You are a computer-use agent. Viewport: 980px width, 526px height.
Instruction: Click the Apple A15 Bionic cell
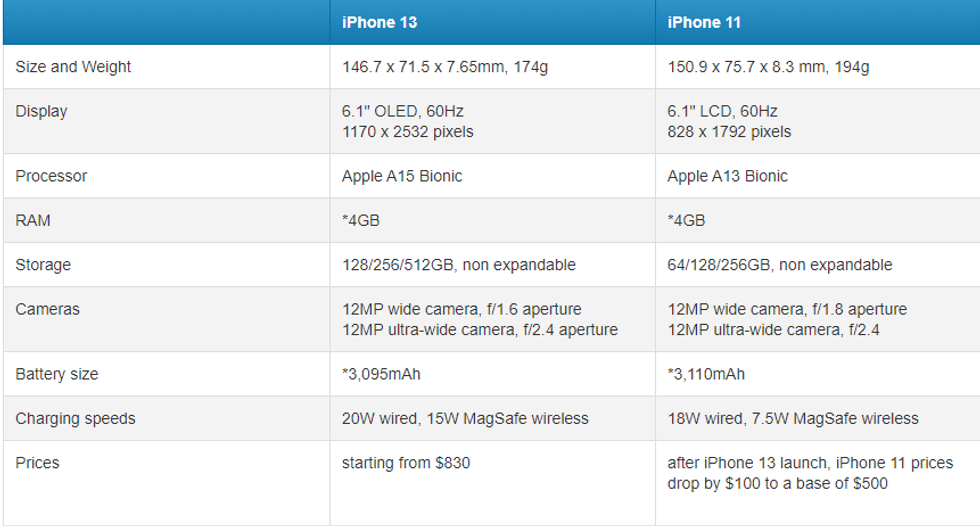pyautogui.click(x=402, y=176)
